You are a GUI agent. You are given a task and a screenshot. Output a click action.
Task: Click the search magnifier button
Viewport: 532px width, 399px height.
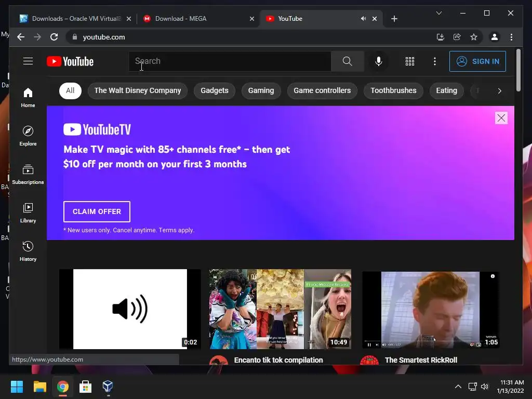click(347, 61)
